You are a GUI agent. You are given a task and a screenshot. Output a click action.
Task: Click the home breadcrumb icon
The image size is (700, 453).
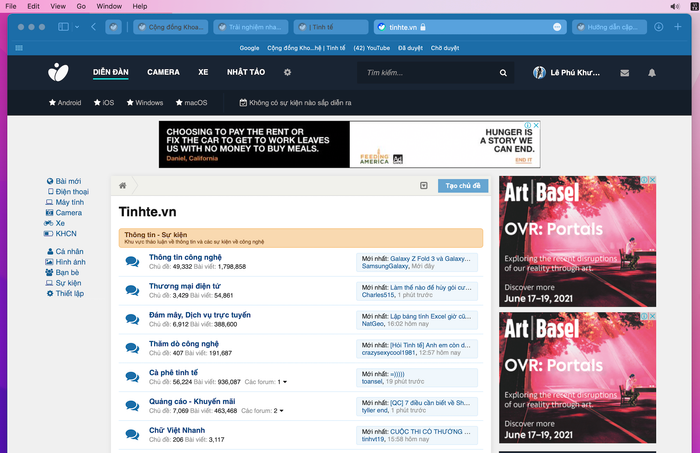122,186
